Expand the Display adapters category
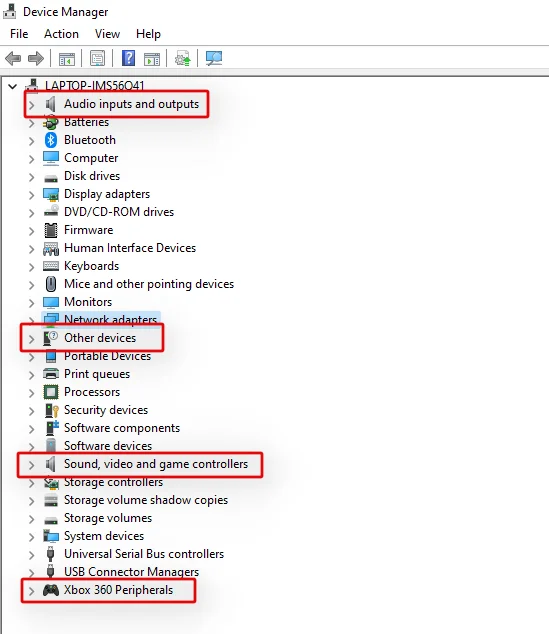 (32, 194)
